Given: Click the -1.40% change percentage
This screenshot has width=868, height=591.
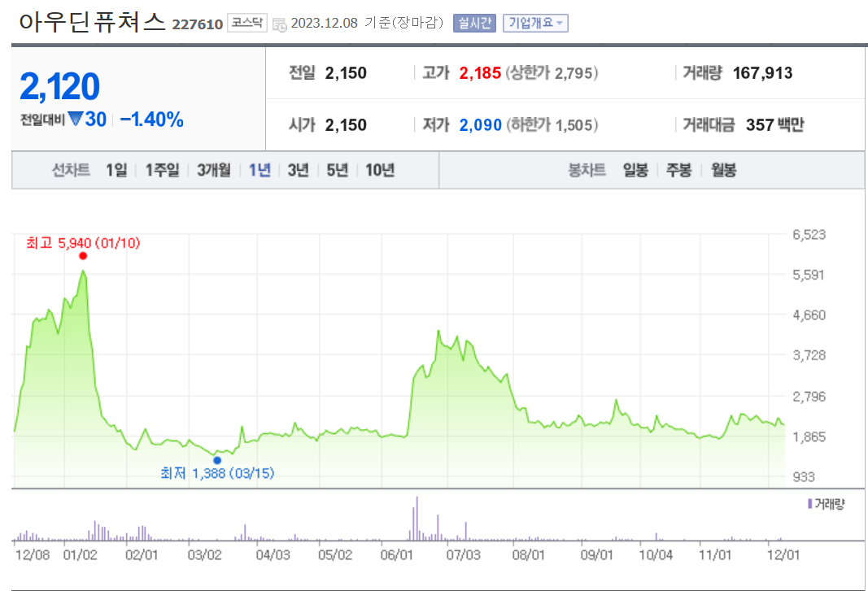Looking at the screenshot, I should click(x=151, y=120).
